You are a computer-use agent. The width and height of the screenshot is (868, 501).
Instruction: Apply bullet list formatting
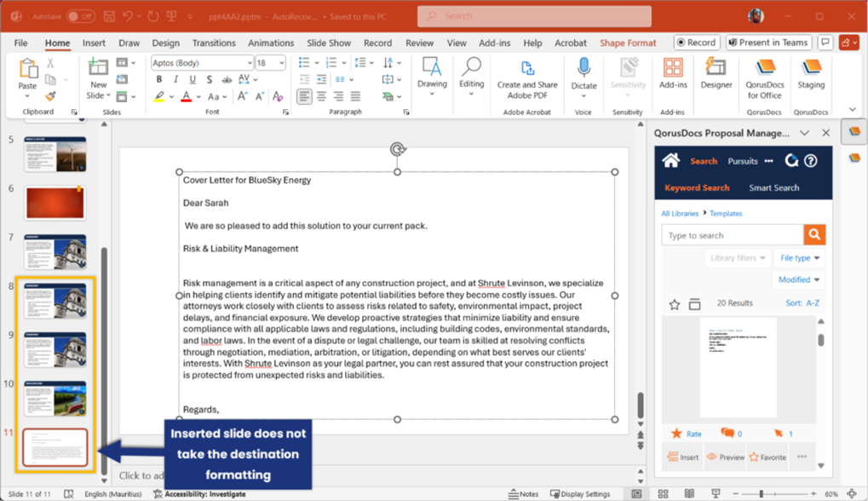point(304,62)
